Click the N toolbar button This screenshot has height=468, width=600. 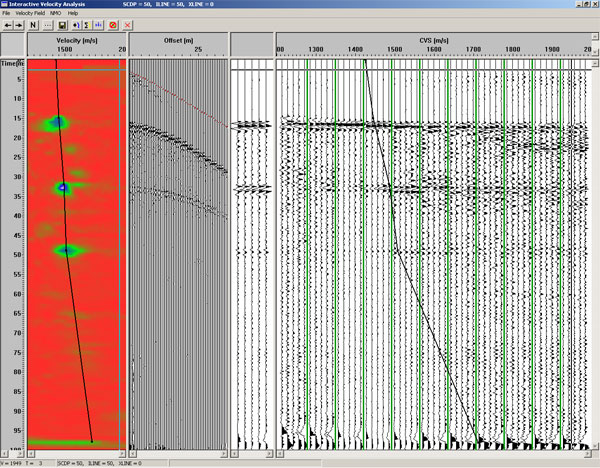click(x=34, y=23)
